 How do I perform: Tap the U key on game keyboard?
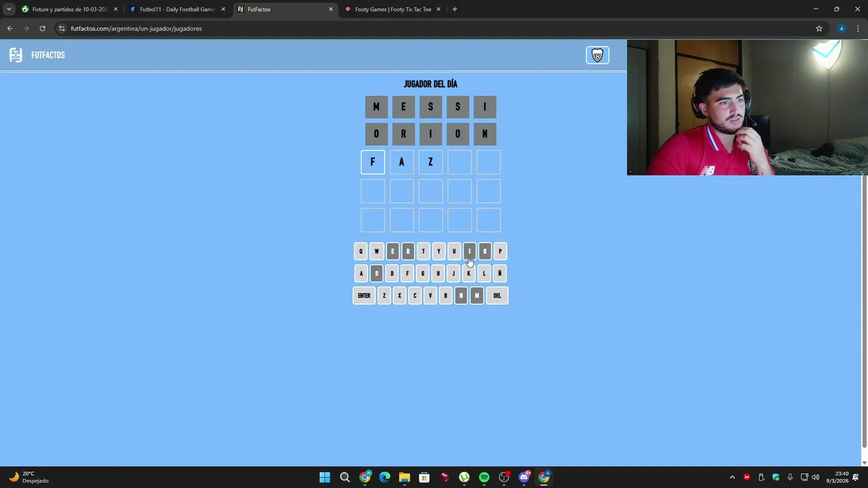[x=454, y=251]
